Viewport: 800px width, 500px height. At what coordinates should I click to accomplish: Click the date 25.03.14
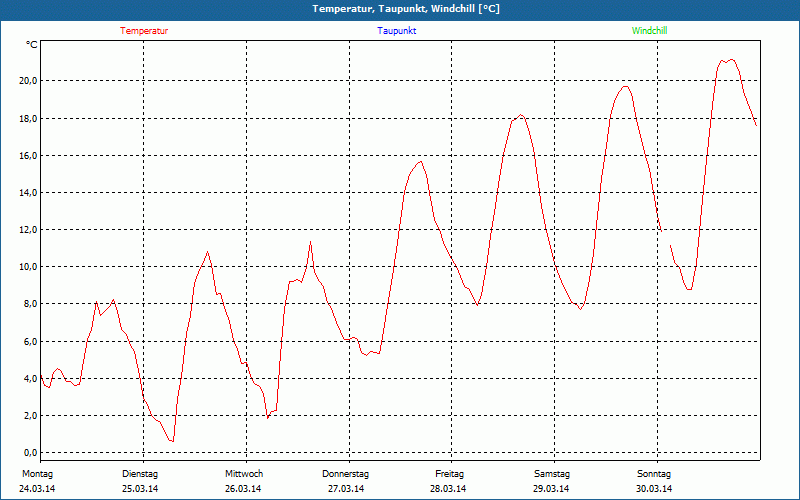tap(140, 489)
